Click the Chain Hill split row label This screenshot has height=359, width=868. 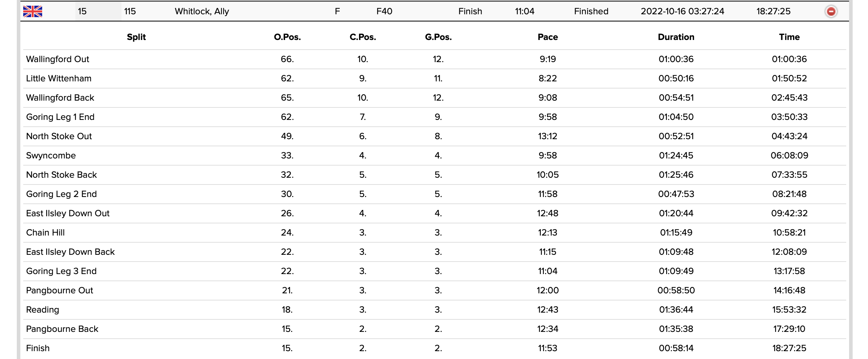click(45, 233)
